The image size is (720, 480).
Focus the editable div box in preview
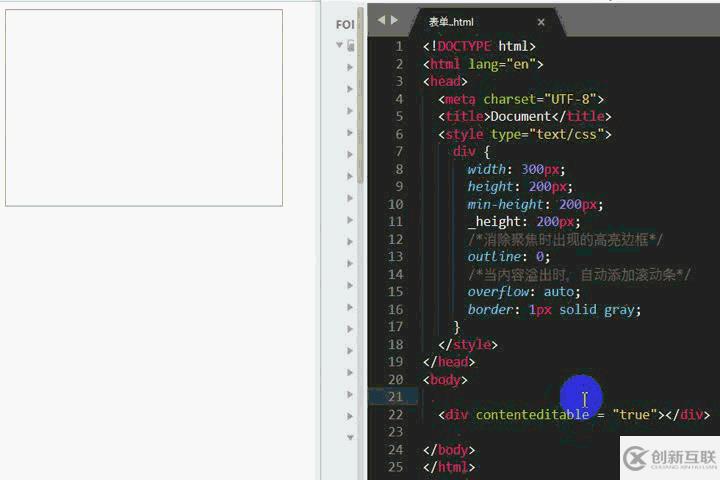pos(144,107)
